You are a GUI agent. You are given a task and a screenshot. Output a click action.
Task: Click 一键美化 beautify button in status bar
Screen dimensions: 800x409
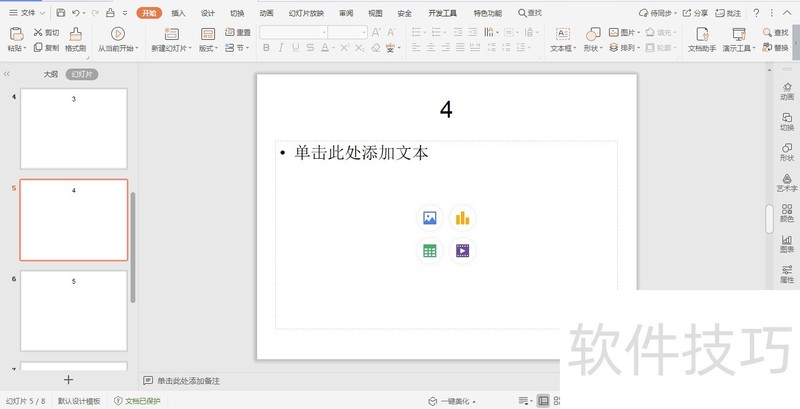point(452,401)
